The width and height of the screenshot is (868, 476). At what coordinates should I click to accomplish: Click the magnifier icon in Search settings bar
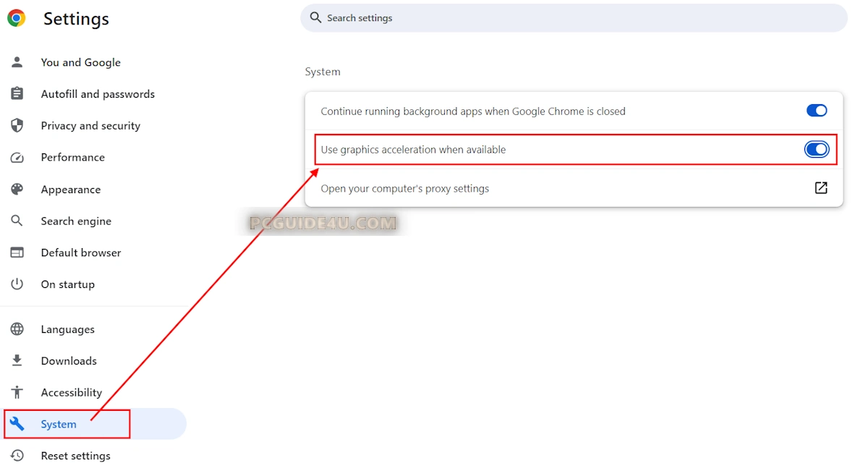(315, 17)
